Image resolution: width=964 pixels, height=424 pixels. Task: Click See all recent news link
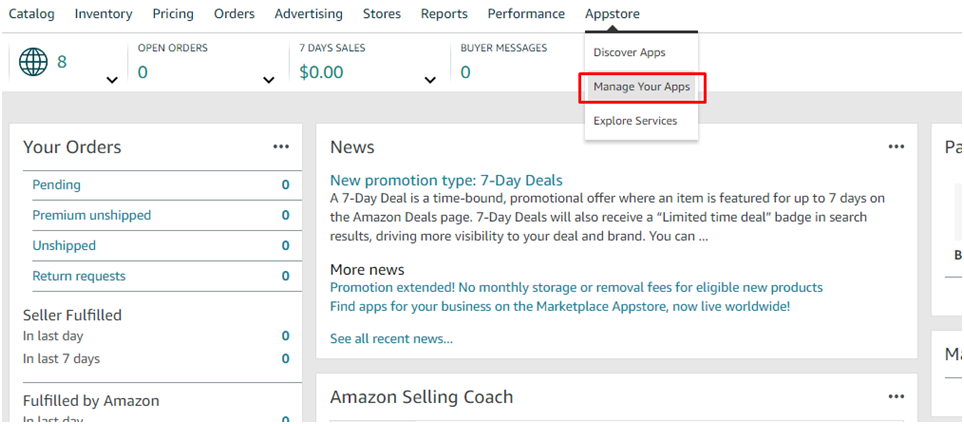pos(392,339)
